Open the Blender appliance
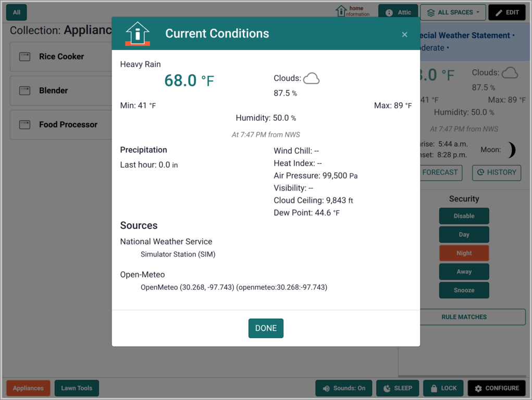Viewport: 532px width, 400px height. (x=61, y=91)
